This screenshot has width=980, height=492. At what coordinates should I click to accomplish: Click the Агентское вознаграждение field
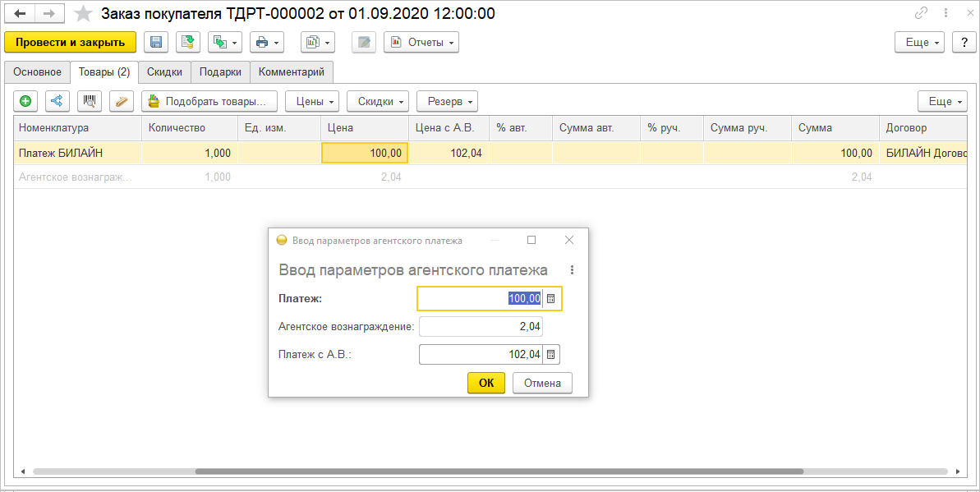click(481, 326)
